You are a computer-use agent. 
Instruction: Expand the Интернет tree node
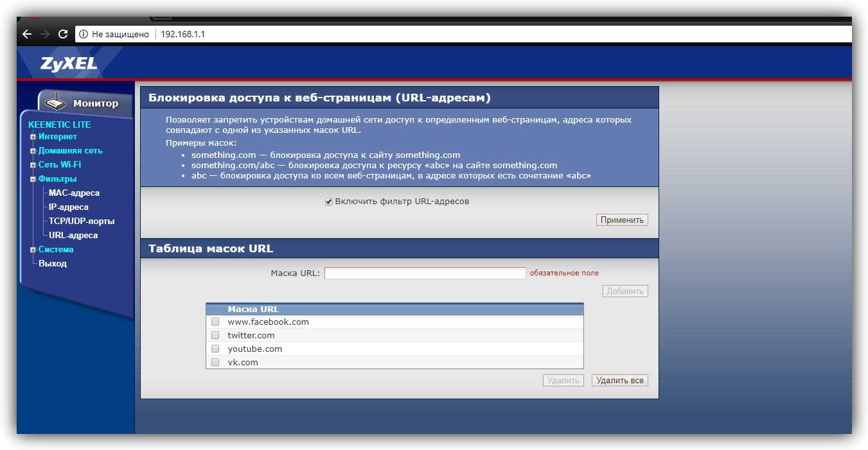[x=33, y=137]
